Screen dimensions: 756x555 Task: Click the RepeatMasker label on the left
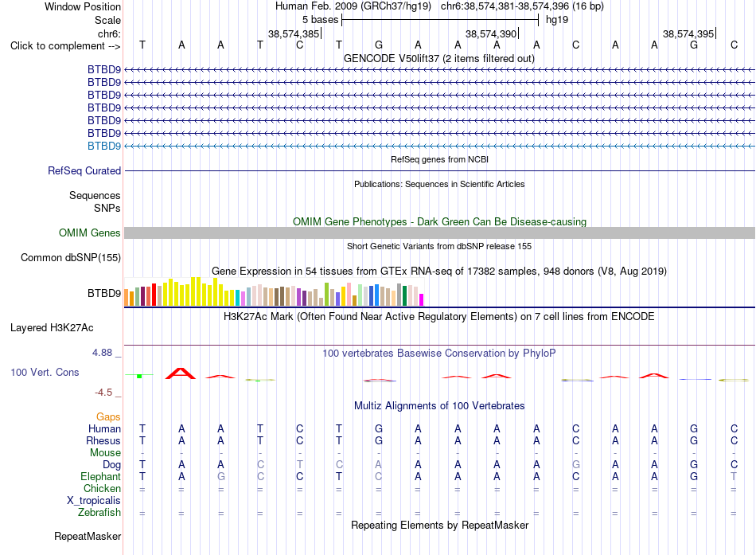coord(88,536)
